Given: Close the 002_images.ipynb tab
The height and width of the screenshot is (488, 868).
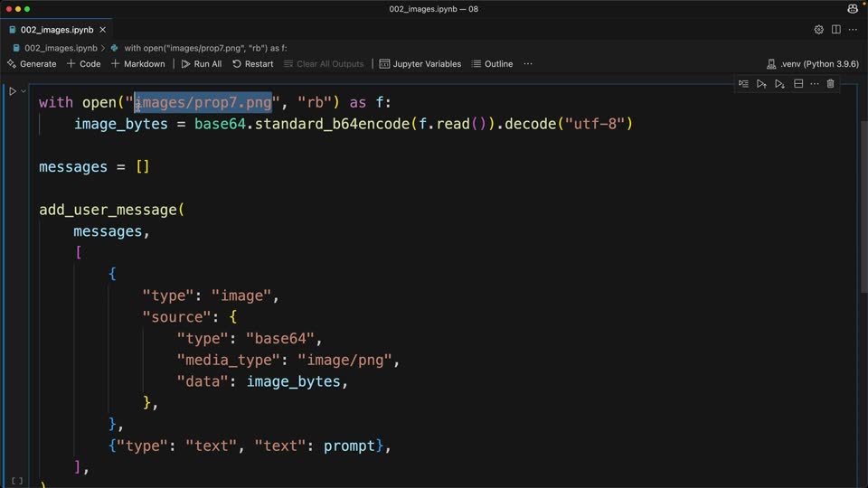Looking at the screenshot, I should tap(102, 29).
